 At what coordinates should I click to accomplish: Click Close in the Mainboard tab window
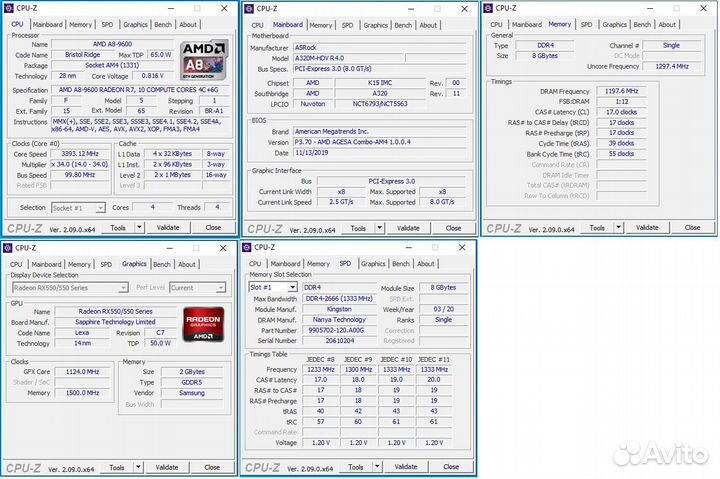[x=453, y=227]
